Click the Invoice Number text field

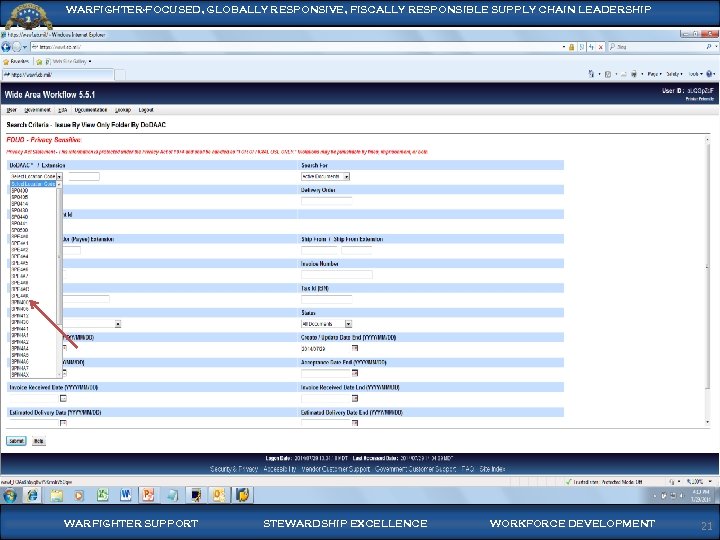(337, 274)
